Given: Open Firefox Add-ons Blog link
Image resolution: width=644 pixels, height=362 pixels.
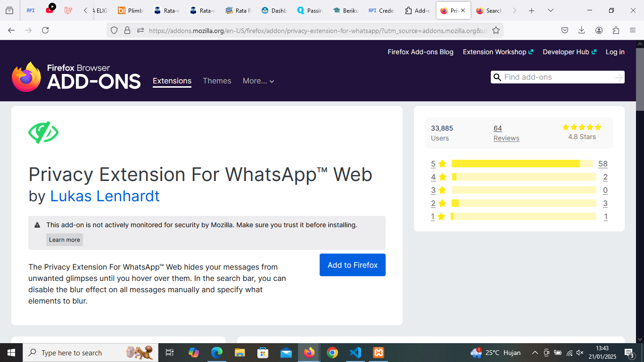Looking at the screenshot, I should [x=421, y=52].
